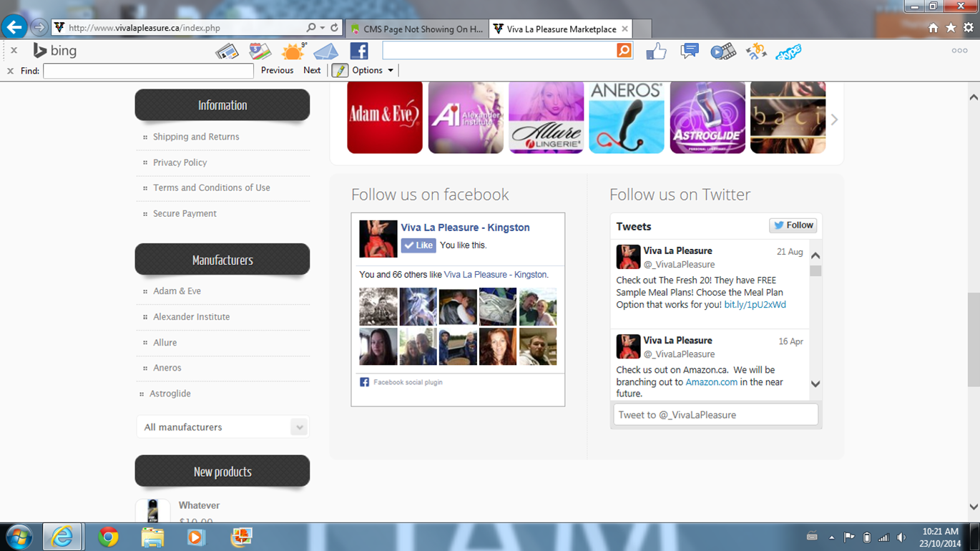Open the mail envelope icon
Viewport: 980px width, 551px height.
tap(325, 51)
